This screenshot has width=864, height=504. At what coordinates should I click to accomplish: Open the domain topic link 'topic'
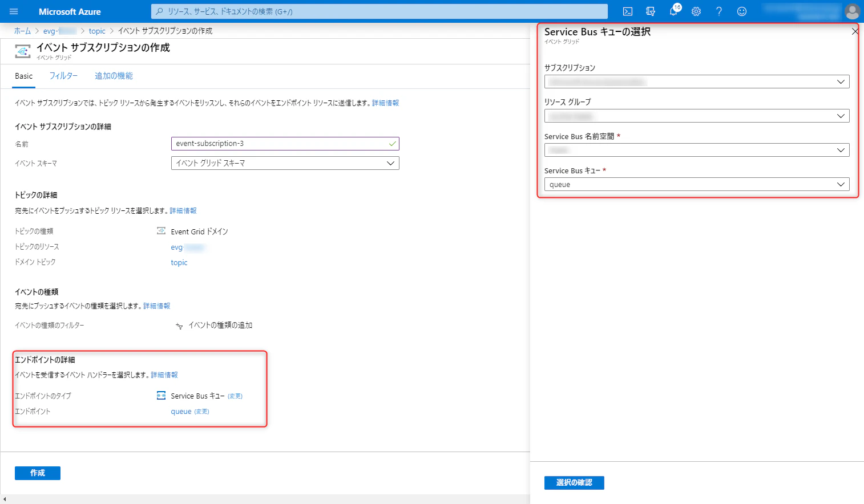pyautogui.click(x=179, y=263)
